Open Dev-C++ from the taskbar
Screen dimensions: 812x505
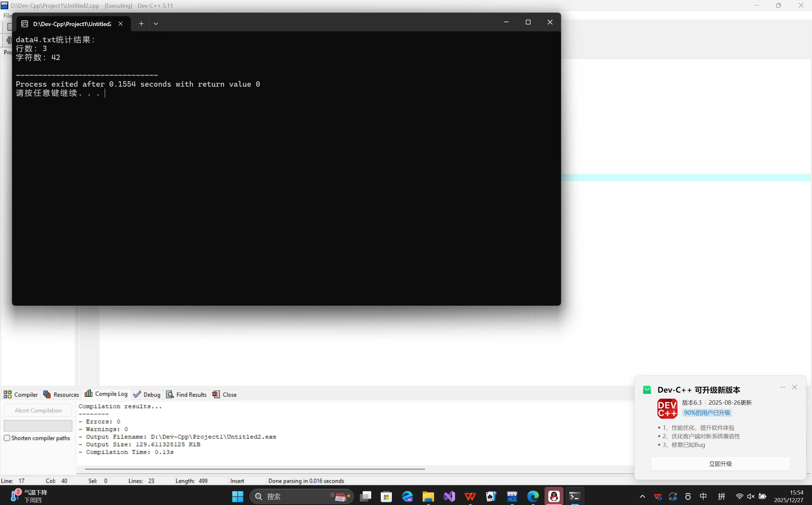(512, 496)
